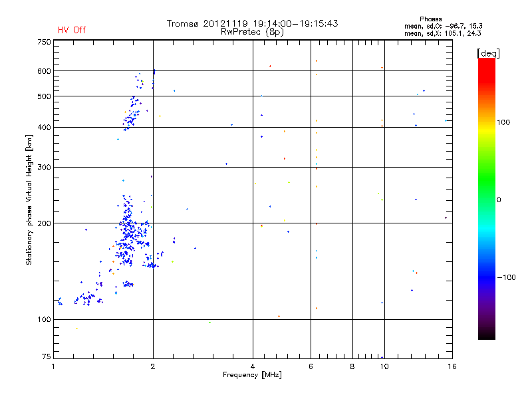Click the "[deg]" colorbar unit label
Viewport: 532px width, 399px height.
(488, 53)
